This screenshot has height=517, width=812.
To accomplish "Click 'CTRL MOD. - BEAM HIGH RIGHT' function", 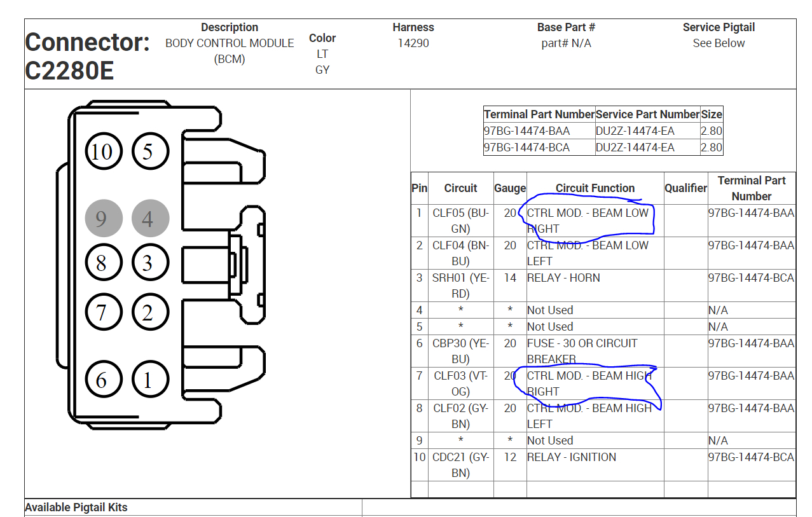I will pyautogui.click(x=589, y=383).
